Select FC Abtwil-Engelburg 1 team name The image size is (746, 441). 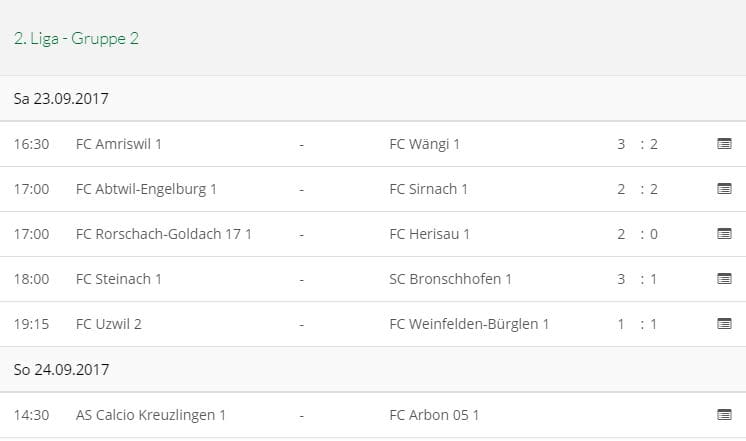coord(146,189)
